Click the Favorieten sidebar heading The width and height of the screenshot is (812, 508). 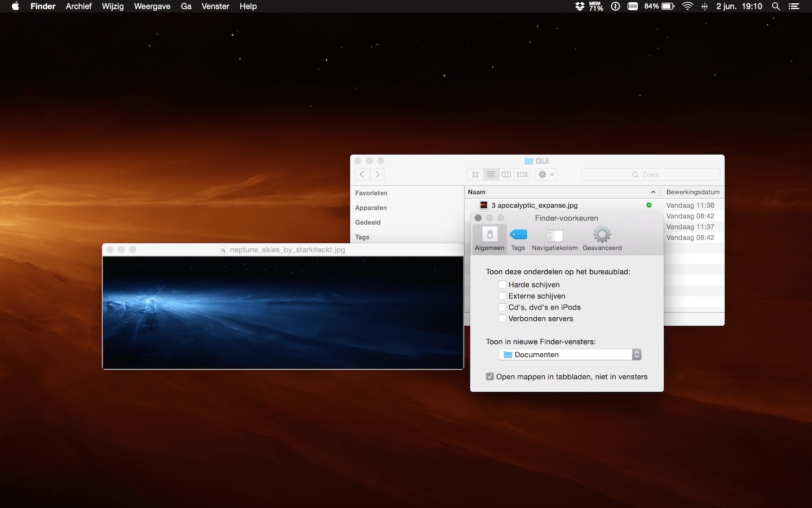tap(371, 193)
